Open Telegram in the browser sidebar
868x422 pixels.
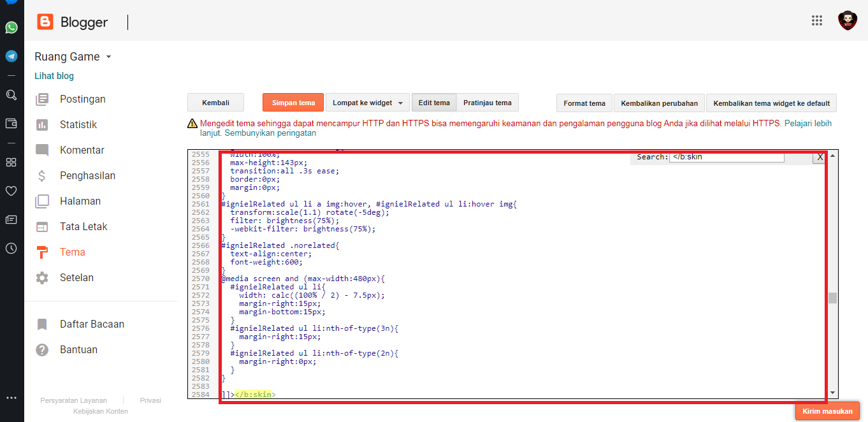11,56
